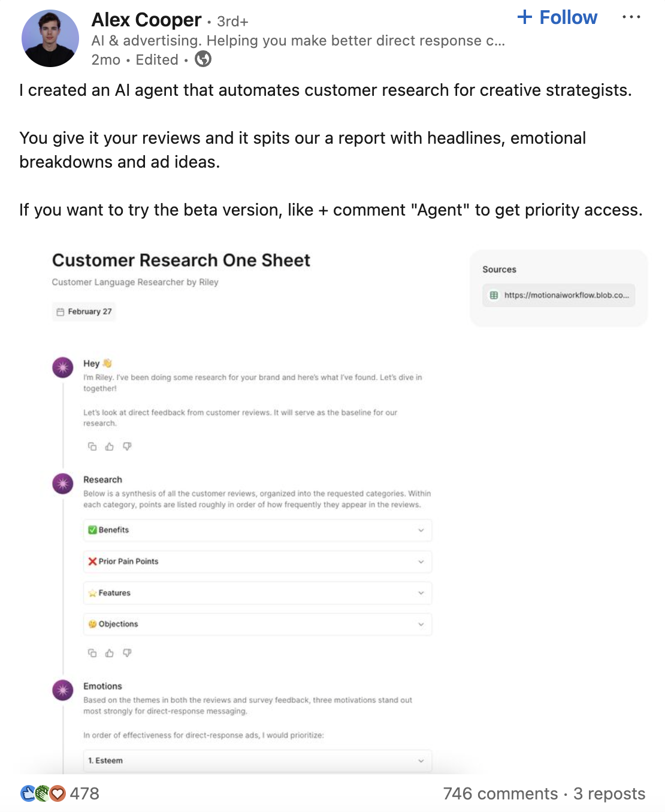This screenshot has height=812, width=665.
Task: Click the copy icon under the Hey message
Action: tap(92, 447)
